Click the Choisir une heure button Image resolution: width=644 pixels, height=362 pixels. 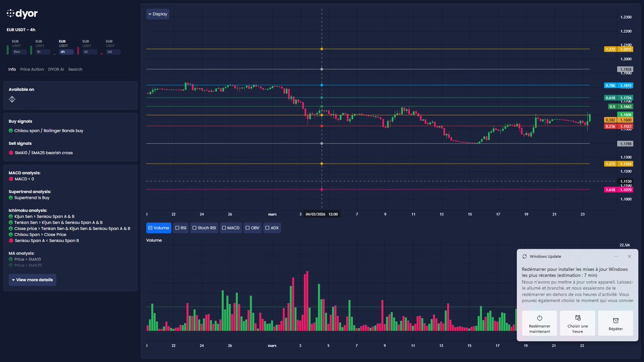coord(577,323)
